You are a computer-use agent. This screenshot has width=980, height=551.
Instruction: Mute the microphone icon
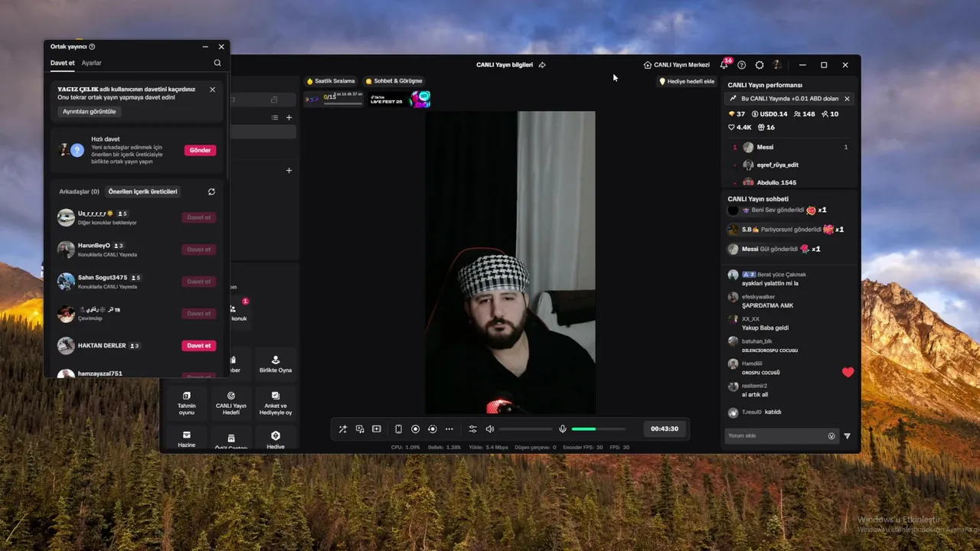(563, 429)
